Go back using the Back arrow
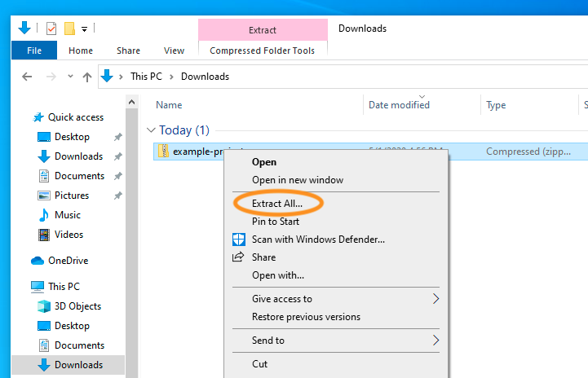Viewport: 588px width, 378px height. tap(27, 77)
